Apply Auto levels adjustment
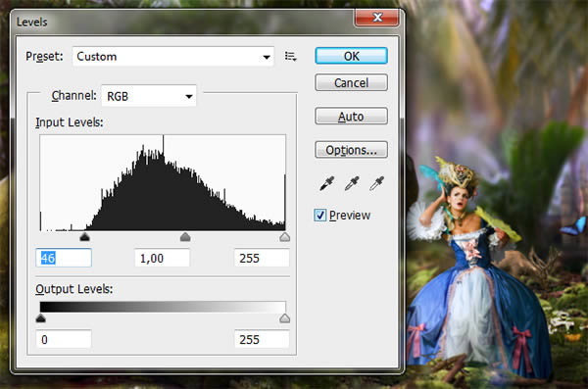 tap(352, 117)
